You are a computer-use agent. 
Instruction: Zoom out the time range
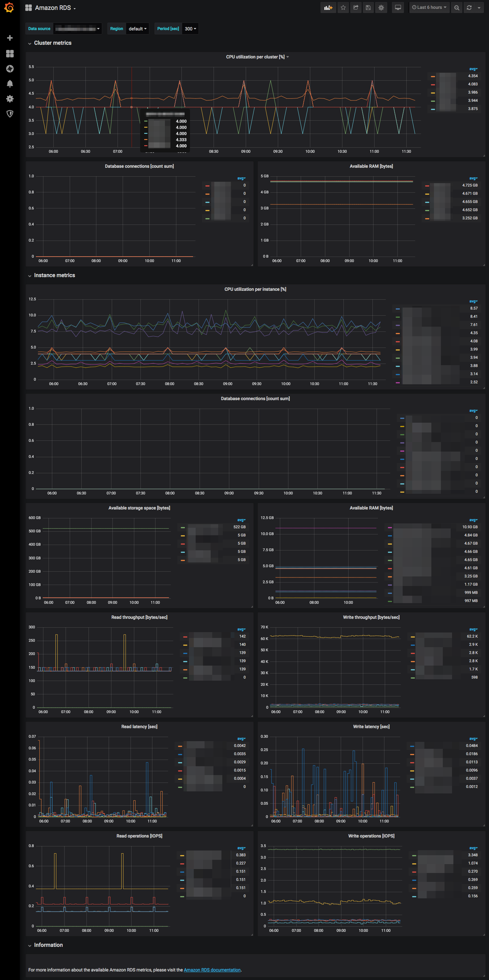tap(457, 8)
